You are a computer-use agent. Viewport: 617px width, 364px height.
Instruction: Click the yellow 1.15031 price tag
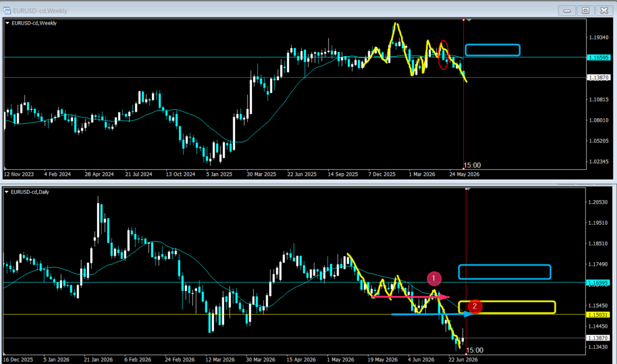[598, 315]
